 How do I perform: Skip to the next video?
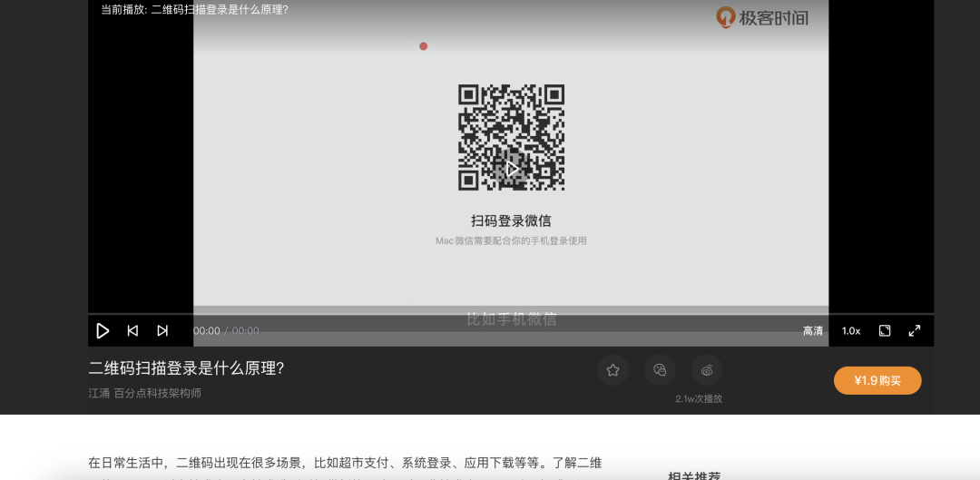(162, 331)
